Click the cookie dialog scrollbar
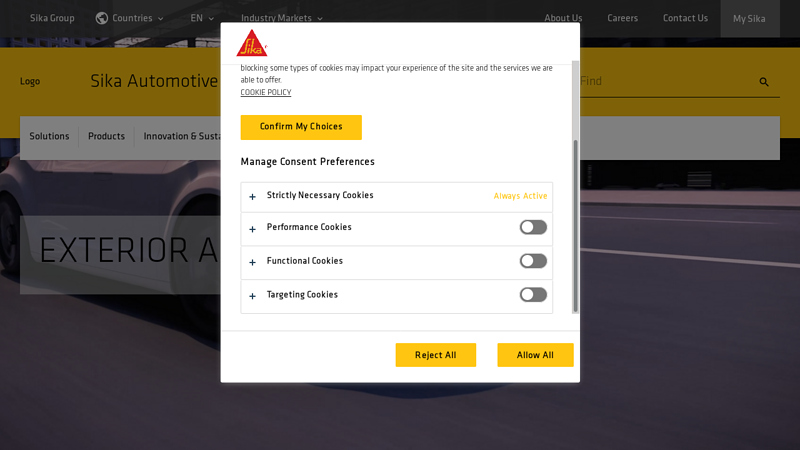Image resolution: width=800 pixels, height=450 pixels. click(575, 225)
